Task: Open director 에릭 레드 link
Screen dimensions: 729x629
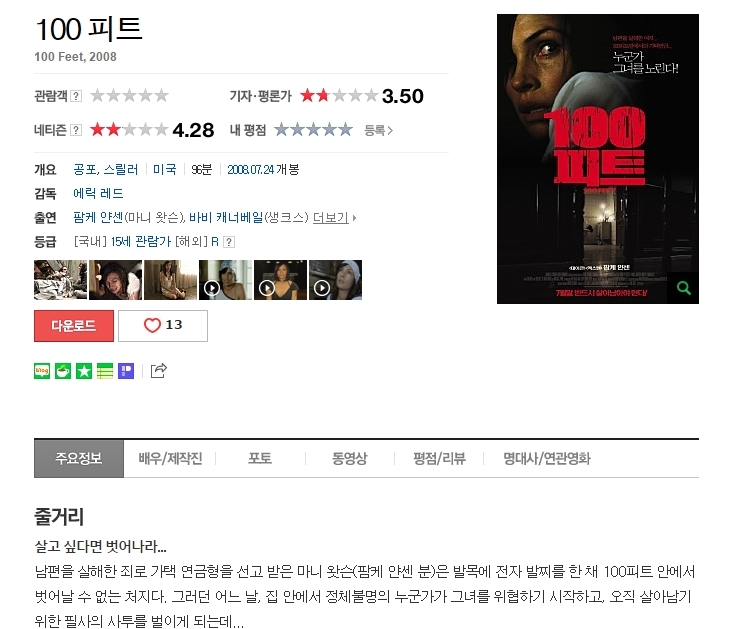Action: click(98, 193)
